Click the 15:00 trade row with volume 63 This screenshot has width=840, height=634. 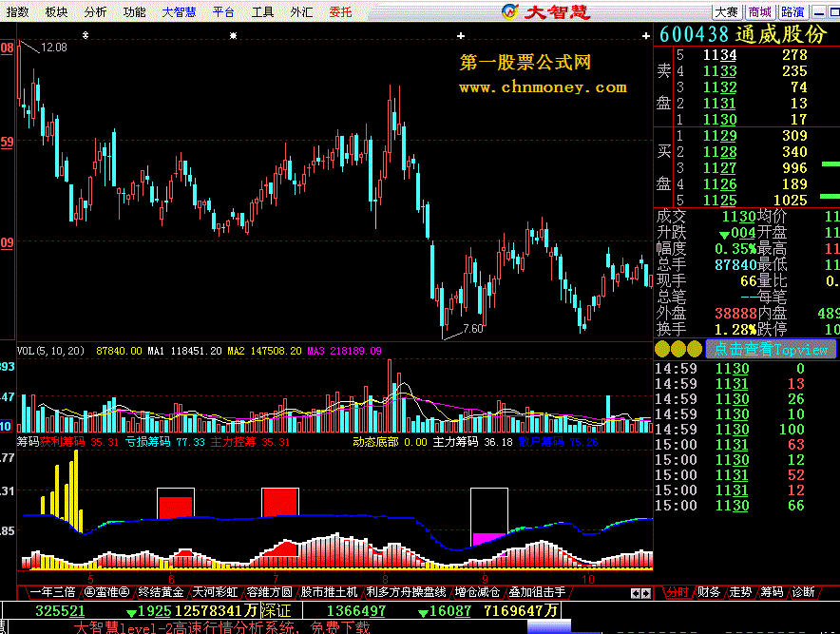730,445
